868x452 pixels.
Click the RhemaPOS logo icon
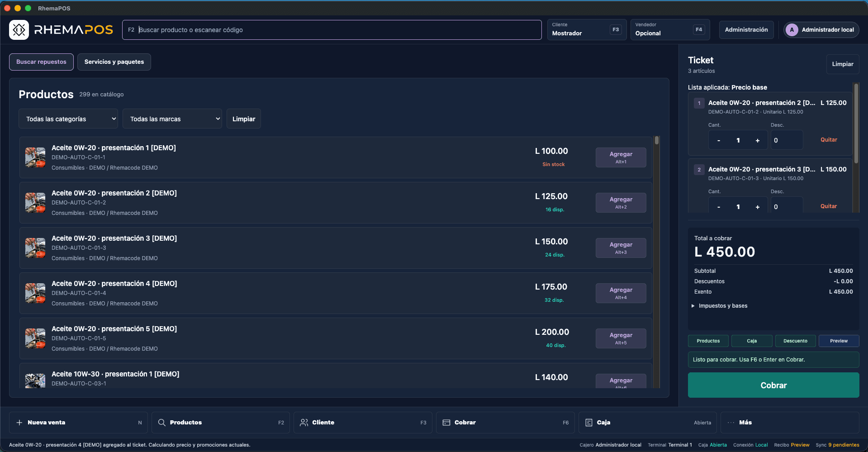point(19,30)
